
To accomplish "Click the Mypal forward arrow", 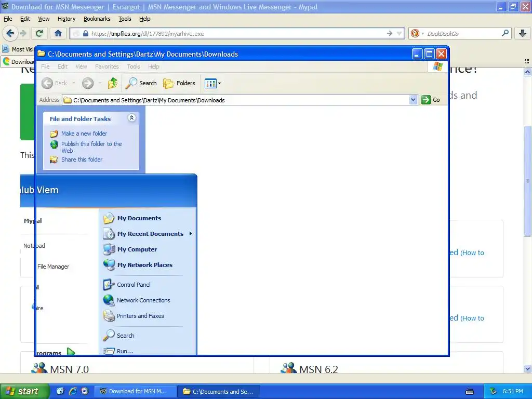I will point(23,33).
